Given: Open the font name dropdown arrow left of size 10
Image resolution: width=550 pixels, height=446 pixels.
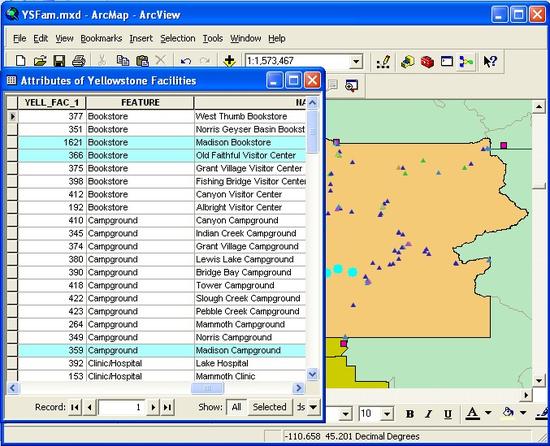Looking at the screenshot, I should coord(346,414).
